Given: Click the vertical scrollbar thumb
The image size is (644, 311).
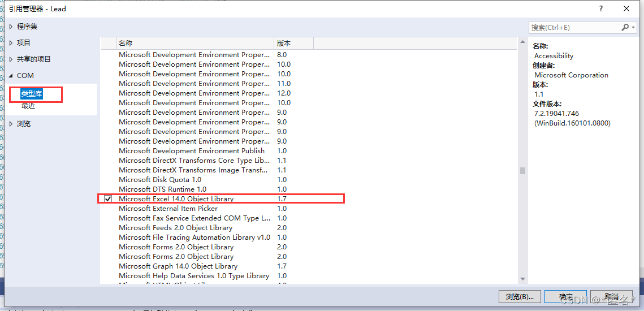Looking at the screenshot, I should pos(522,171).
